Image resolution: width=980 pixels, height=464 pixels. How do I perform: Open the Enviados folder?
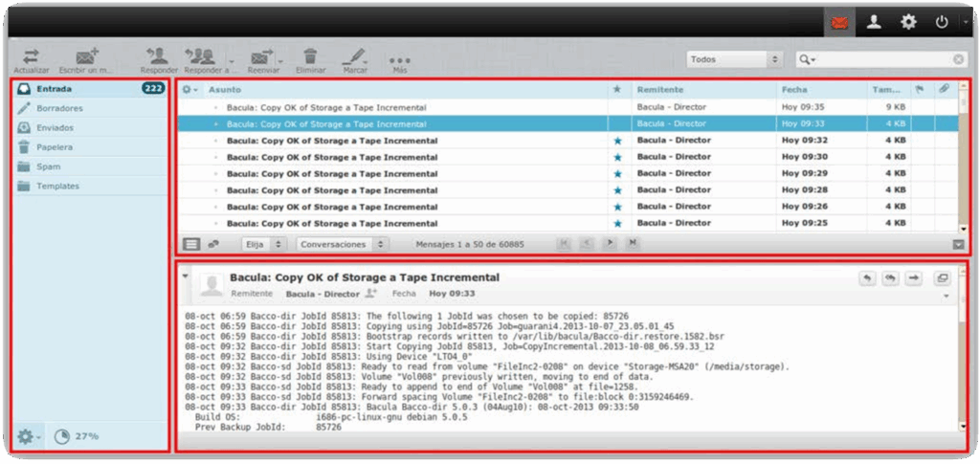click(90, 127)
